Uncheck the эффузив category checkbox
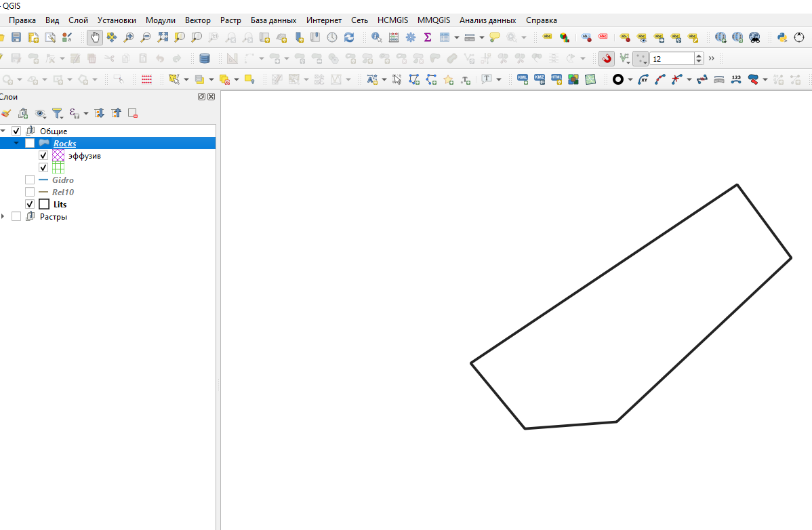Viewport: 812px width, 530px height. pyautogui.click(x=43, y=155)
